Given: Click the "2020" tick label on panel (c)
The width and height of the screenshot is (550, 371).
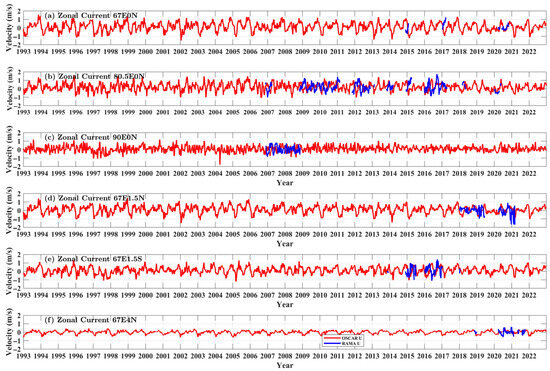Looking at the screenshot, I should (x=494, y=174).
